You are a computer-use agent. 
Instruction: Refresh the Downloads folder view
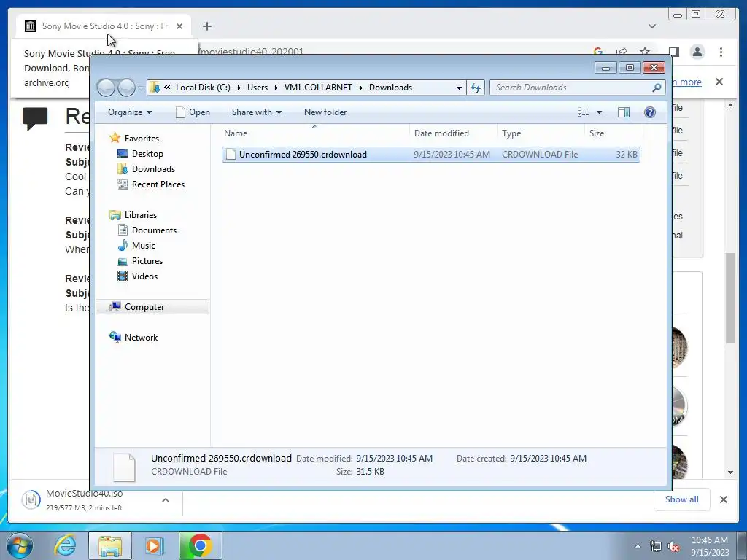point(476,87)
